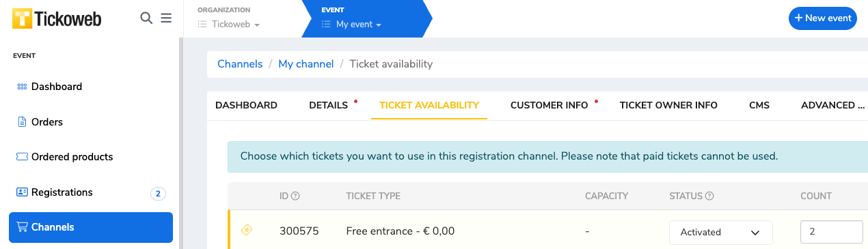Viewport: 868px width, 249px height.
Task: Click the New event button
Action: pyautogui.click(x=823, y=18)
